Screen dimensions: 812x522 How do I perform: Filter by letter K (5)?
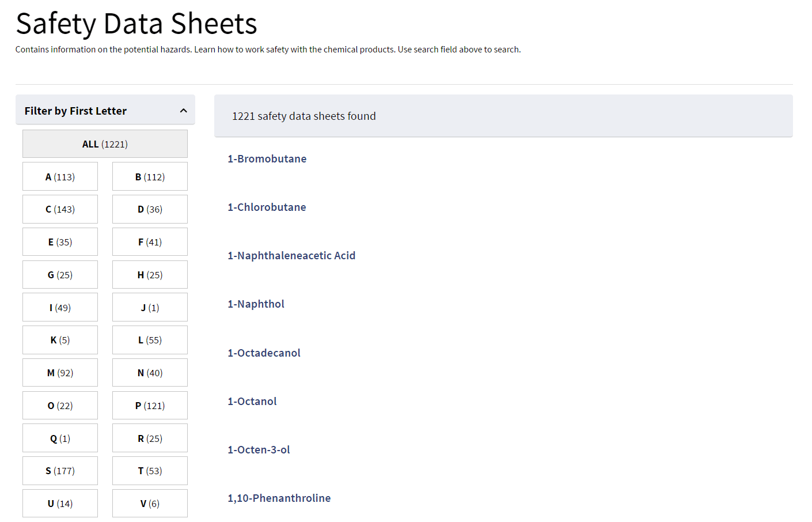(60, 340)
